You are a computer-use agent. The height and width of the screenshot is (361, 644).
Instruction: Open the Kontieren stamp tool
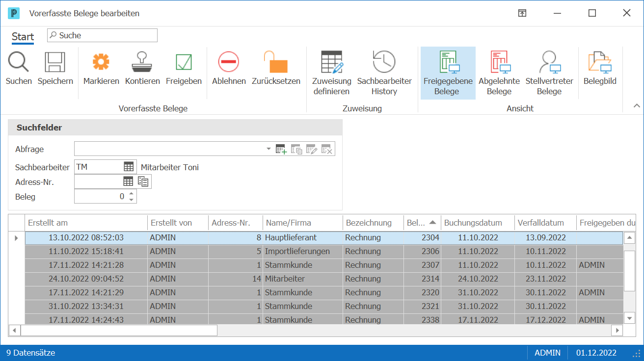[142, 62]
